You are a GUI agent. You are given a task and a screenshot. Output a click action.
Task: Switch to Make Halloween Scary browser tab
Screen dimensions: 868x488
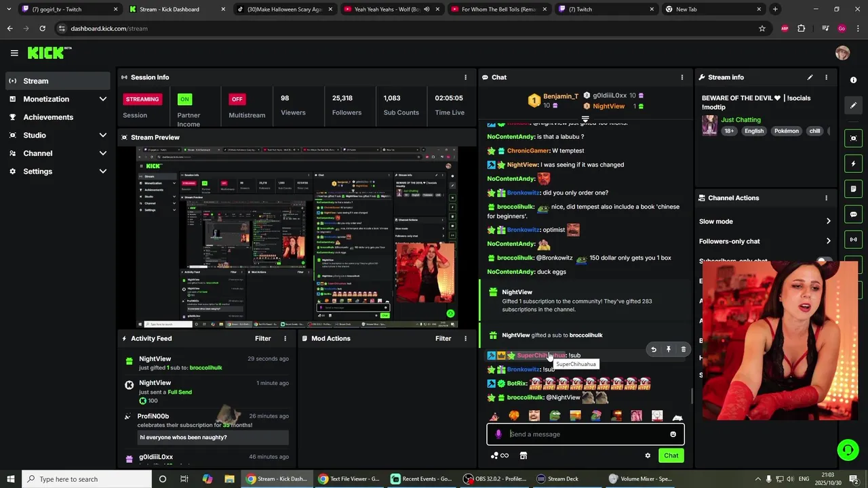pyautogui.click(x=283, y=9)
